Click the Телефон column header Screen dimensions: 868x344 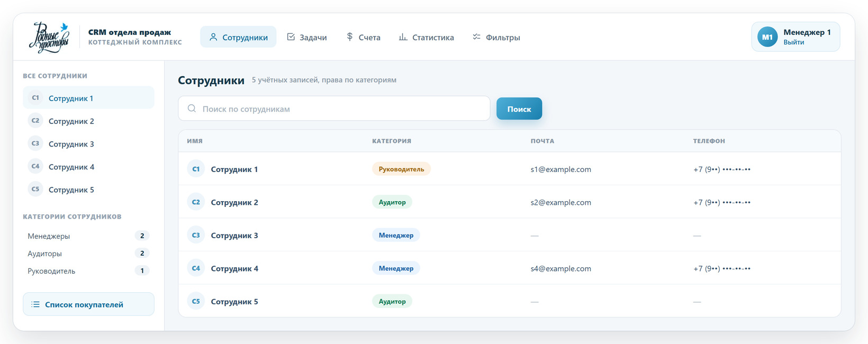(709, 141)
